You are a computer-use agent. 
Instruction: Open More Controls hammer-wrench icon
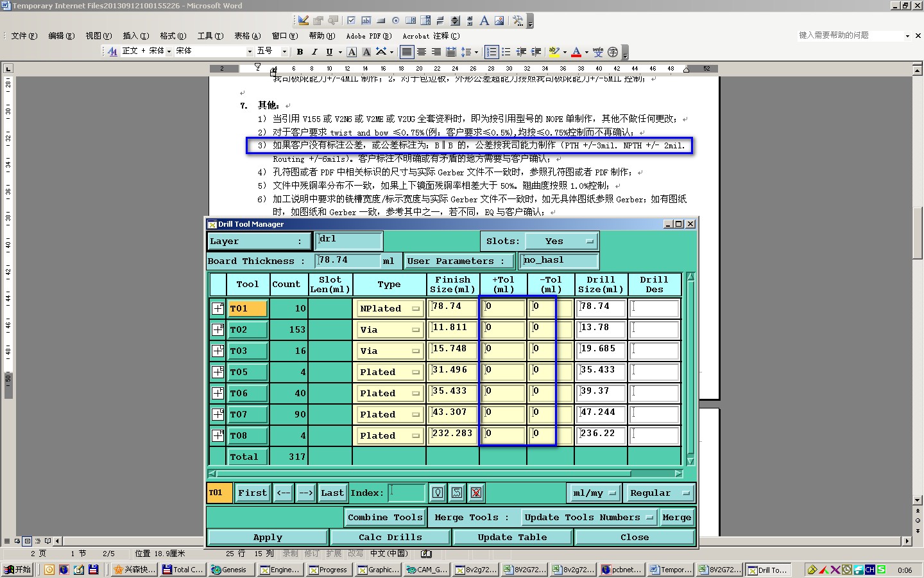click(518, 21)
